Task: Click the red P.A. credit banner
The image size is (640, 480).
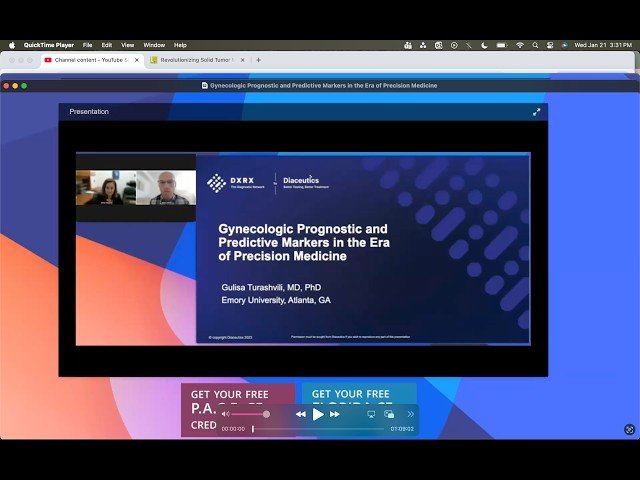Action: (x=238, y=410)
